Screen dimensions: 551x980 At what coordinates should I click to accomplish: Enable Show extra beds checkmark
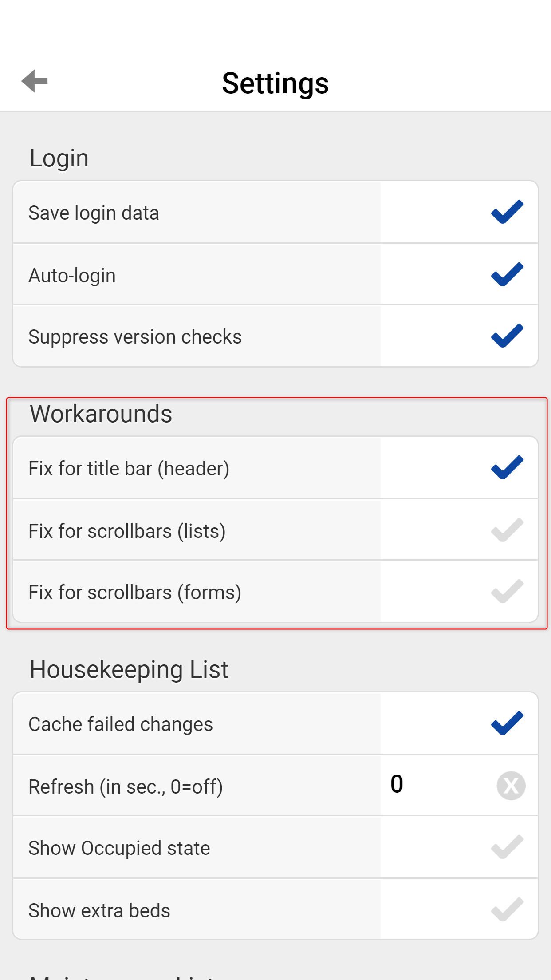coord(507,909)
